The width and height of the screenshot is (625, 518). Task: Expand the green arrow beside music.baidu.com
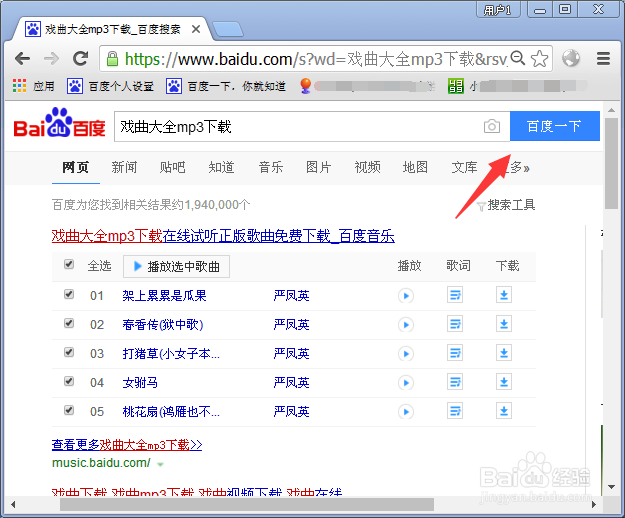[x=160, y=464]
